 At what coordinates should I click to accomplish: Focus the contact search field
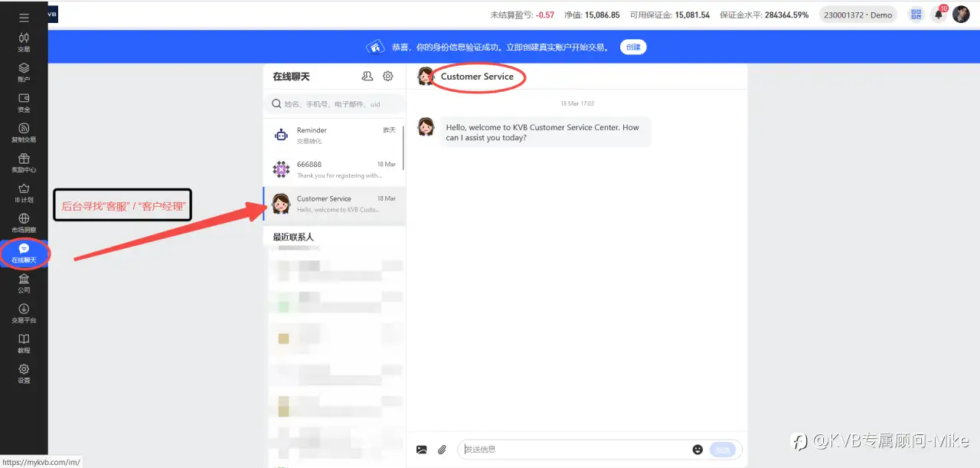[334, 104]
